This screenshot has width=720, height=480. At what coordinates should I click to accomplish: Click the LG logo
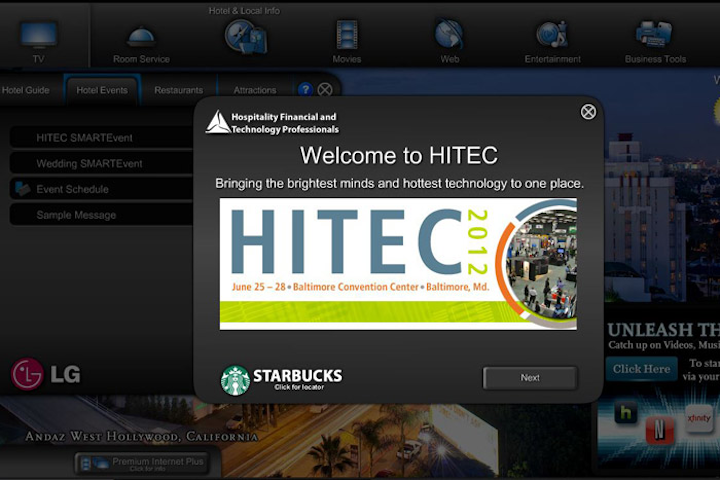(46, 374)
